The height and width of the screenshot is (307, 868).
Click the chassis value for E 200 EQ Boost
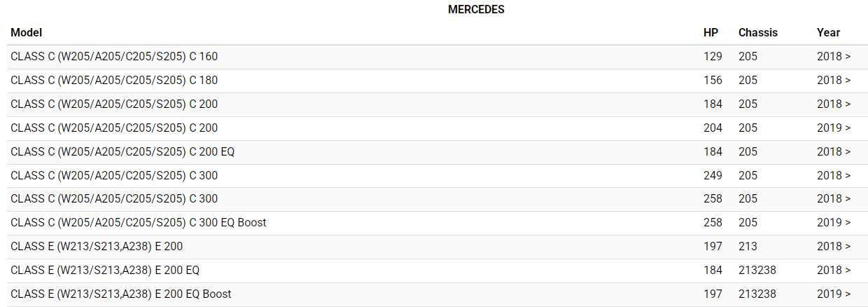click(x=757, y=294)
